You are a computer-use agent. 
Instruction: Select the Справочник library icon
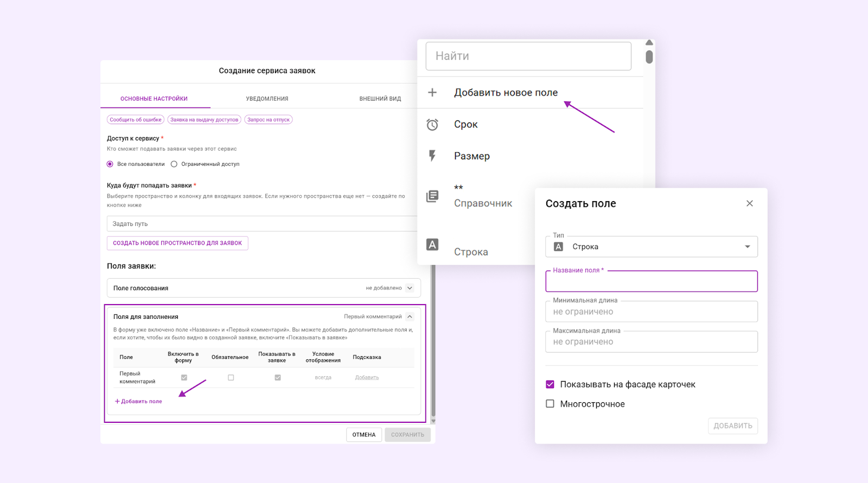click(432, 196)
